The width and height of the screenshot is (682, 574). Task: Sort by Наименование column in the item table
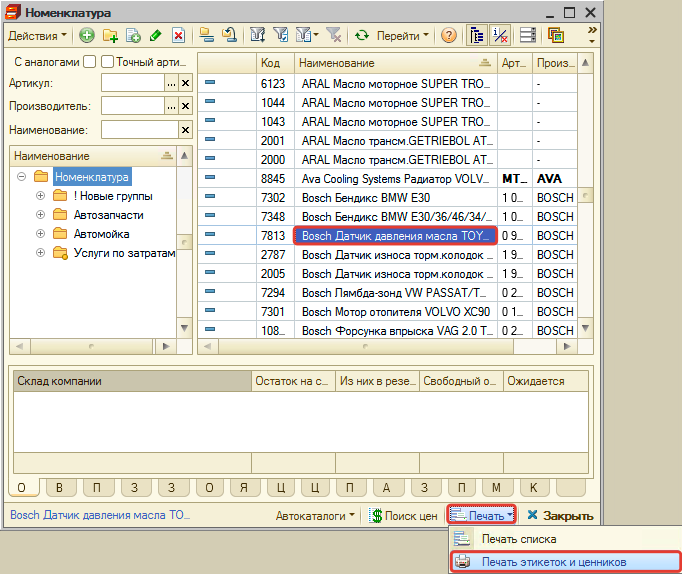click(x=395, y=63)
